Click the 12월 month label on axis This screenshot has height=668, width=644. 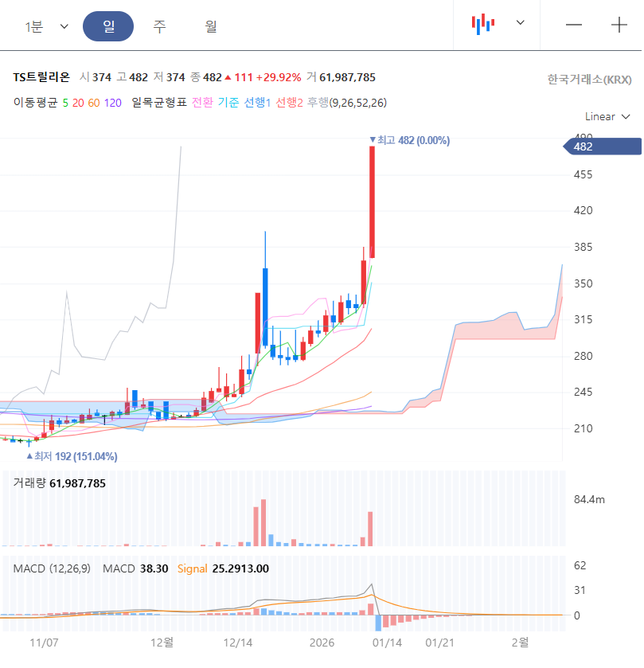click(x=162, y=643)
